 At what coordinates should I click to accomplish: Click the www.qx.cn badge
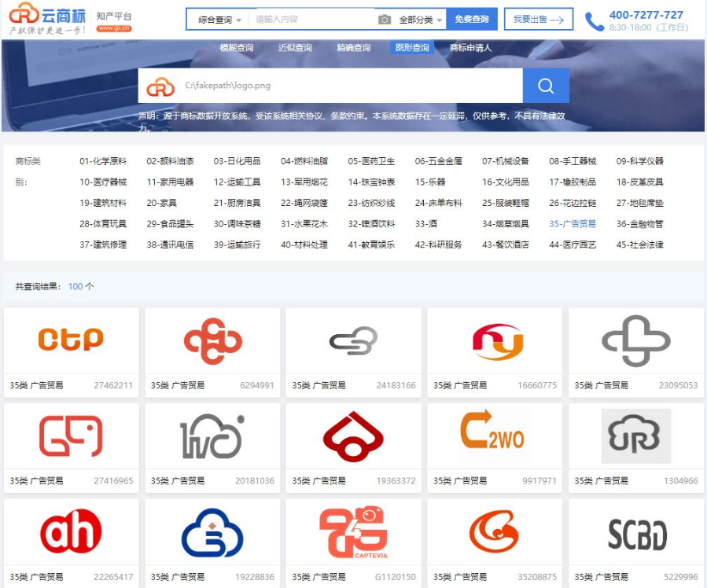113,28
